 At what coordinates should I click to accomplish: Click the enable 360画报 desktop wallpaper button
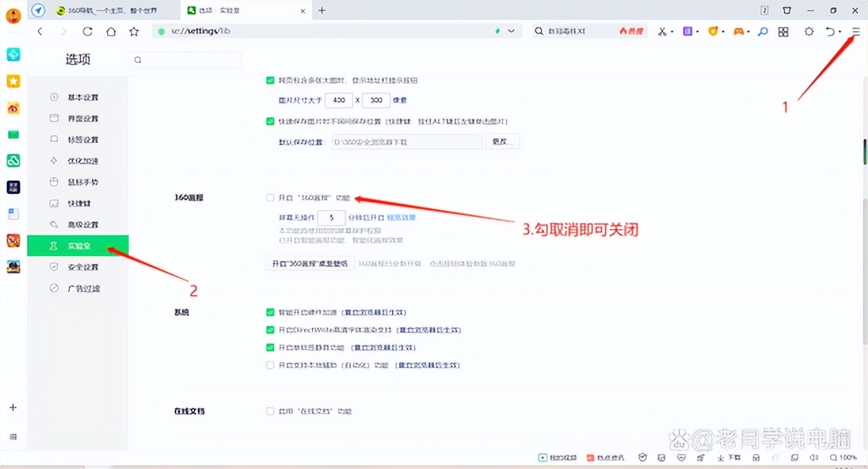pos(309,264)
